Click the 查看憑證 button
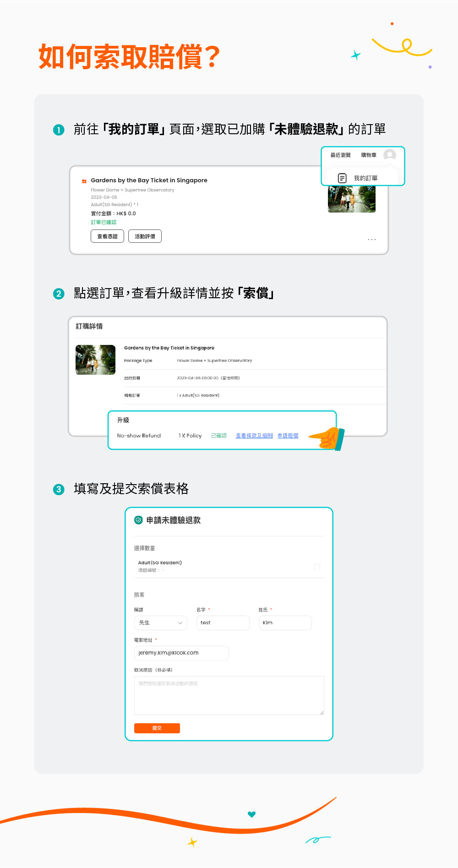This screenshot has width=458, height=868. [x=107, y=236]
